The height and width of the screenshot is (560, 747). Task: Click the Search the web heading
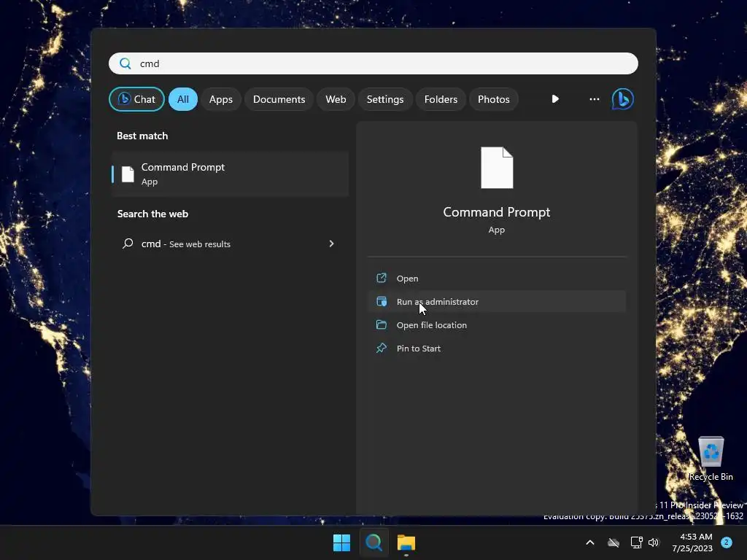click(153, 214)
